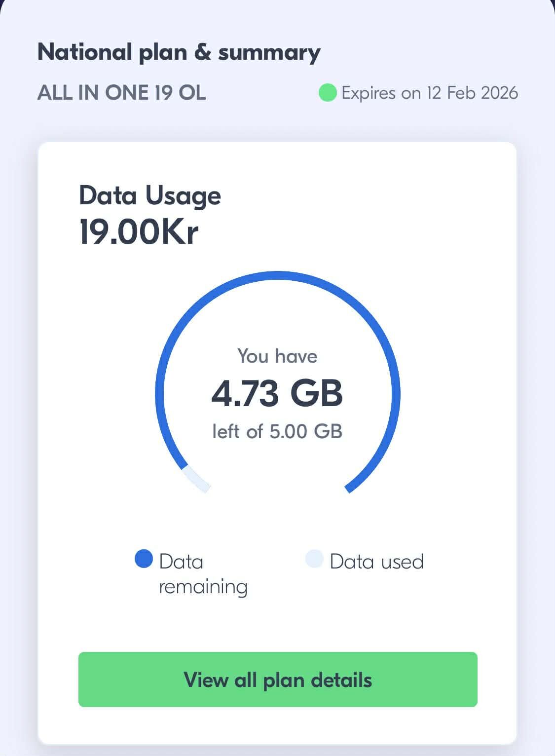The height and width of the screenshot is (756, 555).
Task: Tap the word 'remaining' in the legend
Action: pos(203,587)
